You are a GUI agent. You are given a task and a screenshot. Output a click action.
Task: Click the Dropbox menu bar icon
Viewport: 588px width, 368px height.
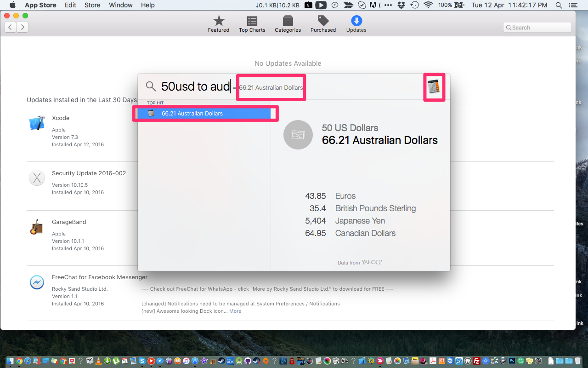tap(401, 5)
